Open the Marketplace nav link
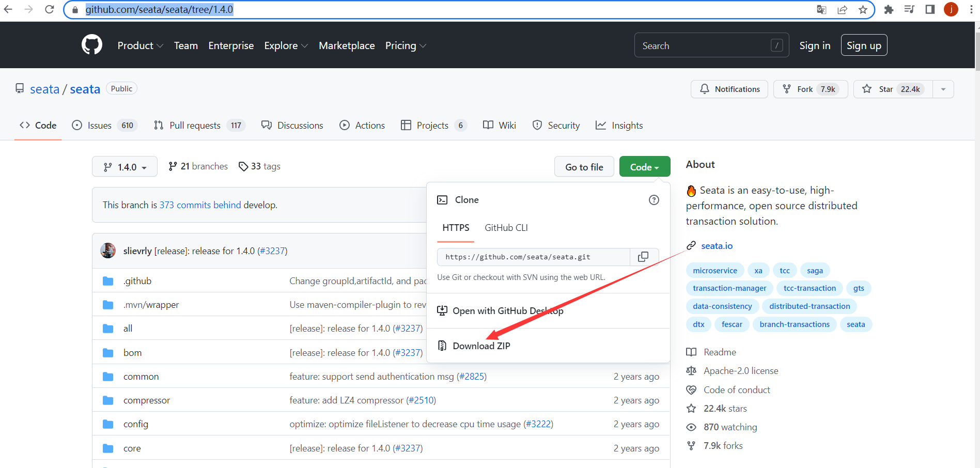This screenshot has width=980, height=468. coord(347,45)
